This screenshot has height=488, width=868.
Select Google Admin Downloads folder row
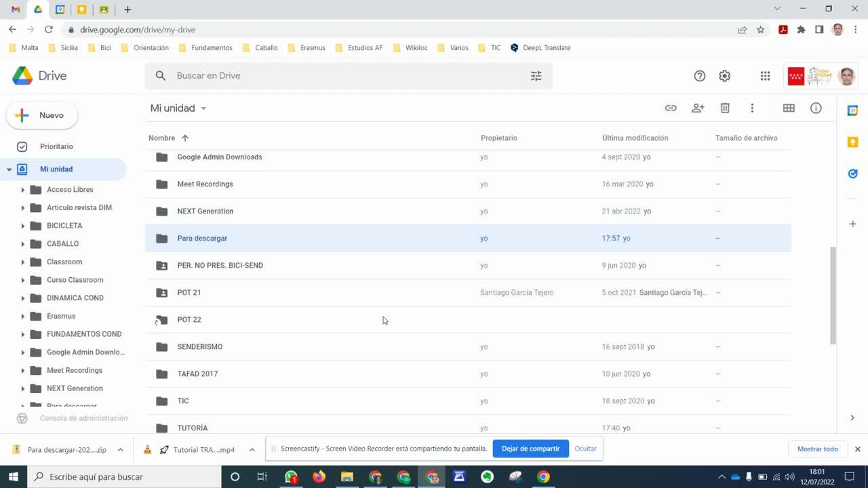(x=468, y=157)
